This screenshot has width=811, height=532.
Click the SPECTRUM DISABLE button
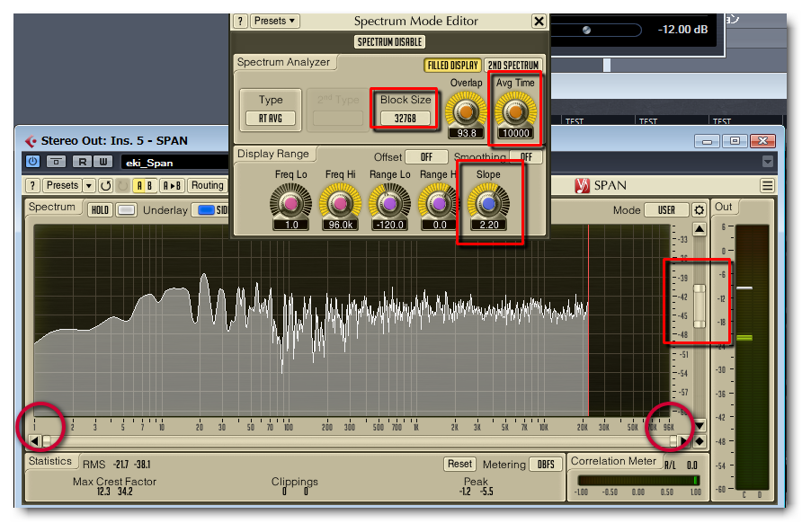point(389,42)
